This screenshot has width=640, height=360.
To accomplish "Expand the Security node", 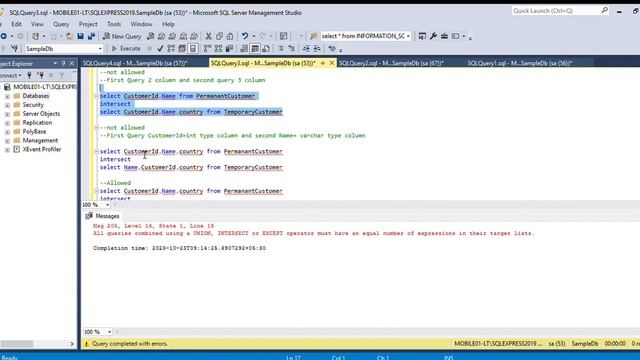I will coord(7,105).
